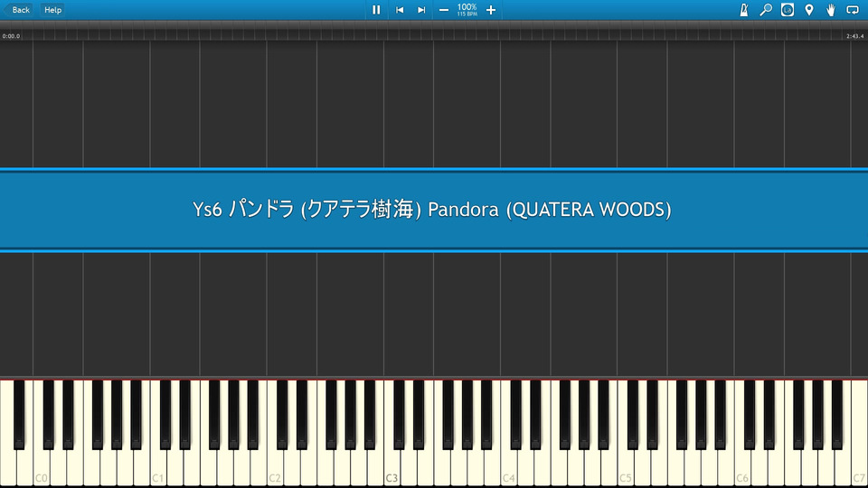Click the 0:00.0 start time label
Screen dimensions: 868x488
pyautogui.click(x=11, y=36)
